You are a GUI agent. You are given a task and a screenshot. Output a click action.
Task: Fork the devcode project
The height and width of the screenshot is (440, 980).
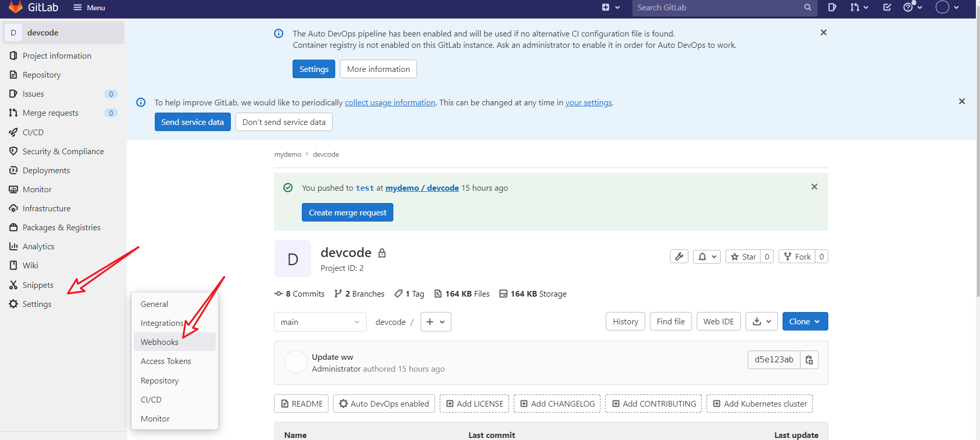(797, 256)
